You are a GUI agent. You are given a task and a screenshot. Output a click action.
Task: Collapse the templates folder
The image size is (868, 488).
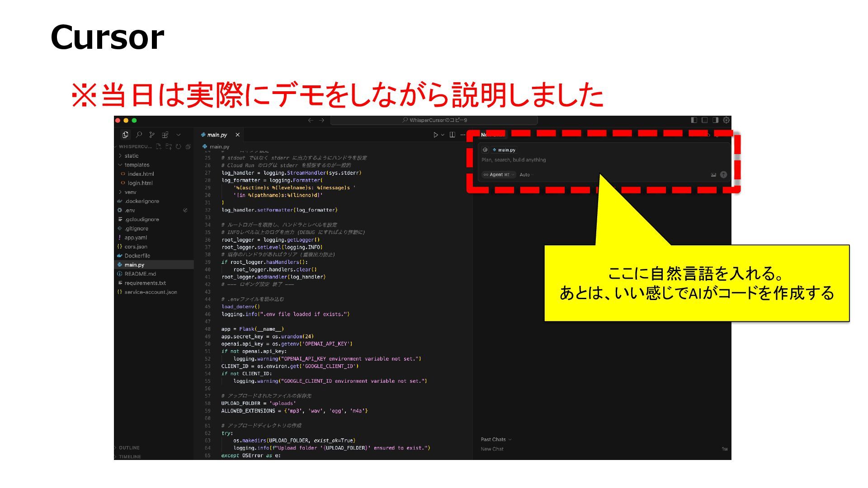click(154, 165)
